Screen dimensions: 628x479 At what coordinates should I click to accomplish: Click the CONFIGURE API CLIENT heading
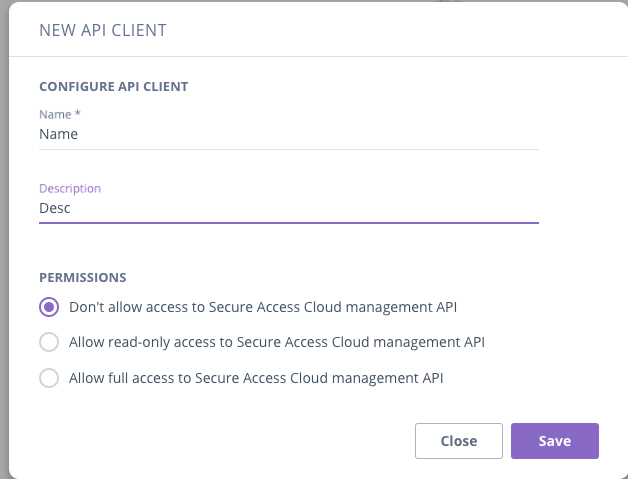click(x=114, y=87)
